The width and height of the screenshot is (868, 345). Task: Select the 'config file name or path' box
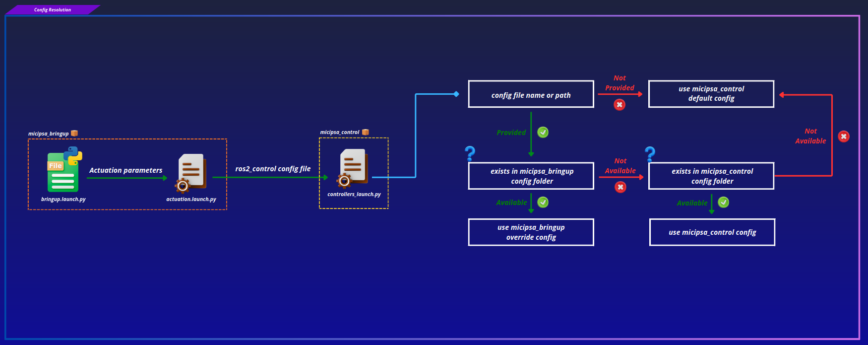(x=531, y=94)
